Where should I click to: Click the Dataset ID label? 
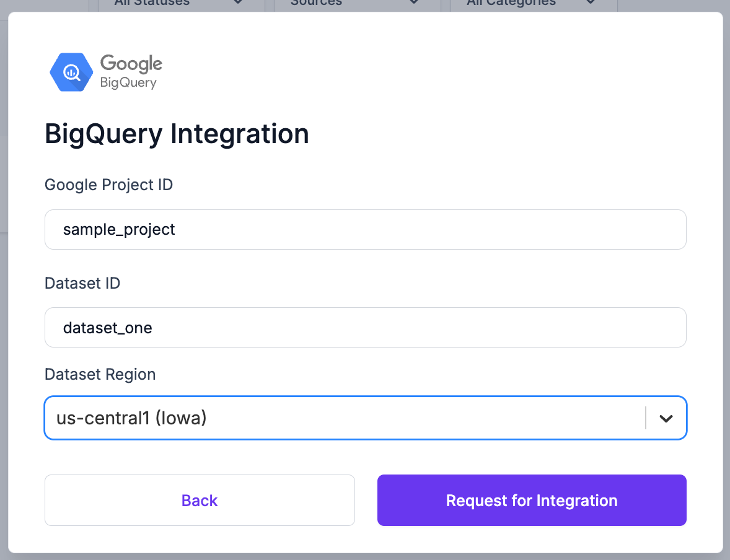click(x=82, y=283)
